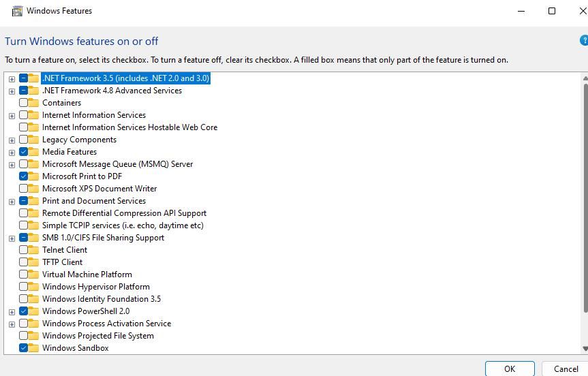The height and width of the screenshot is (376, 588).
Task: Click the folder icon beside Media Features
Action: point(33,152)
